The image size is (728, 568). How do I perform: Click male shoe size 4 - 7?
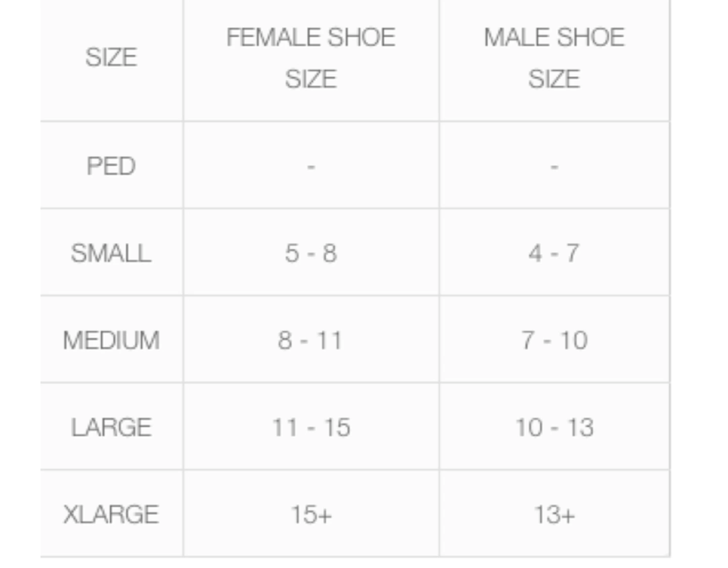(x=554, y=253)
